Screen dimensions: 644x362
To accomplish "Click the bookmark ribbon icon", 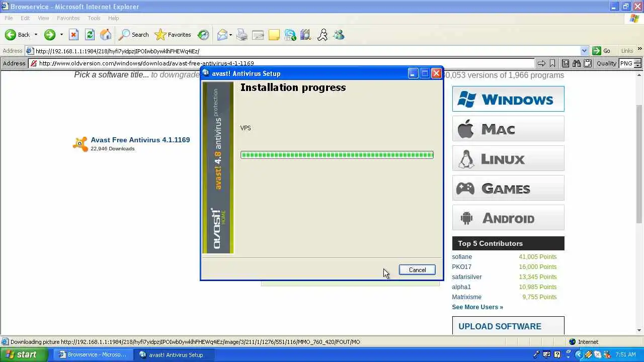I will coord(552,63).
